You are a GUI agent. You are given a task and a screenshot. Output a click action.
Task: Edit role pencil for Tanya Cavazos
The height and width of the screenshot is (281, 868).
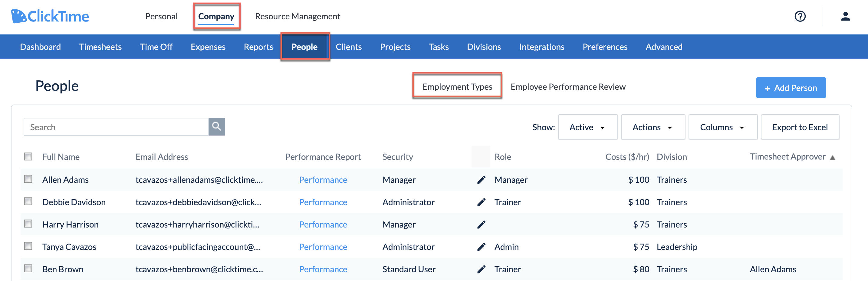tap(481, 247)
